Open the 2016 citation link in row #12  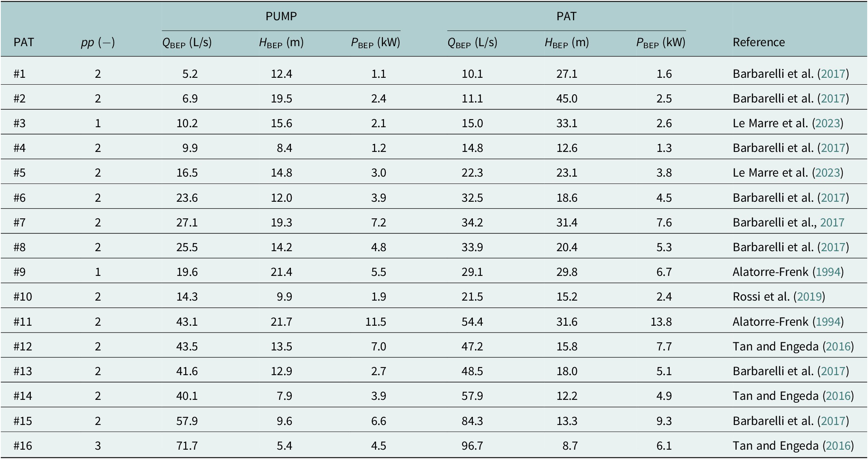click(838, 346)
